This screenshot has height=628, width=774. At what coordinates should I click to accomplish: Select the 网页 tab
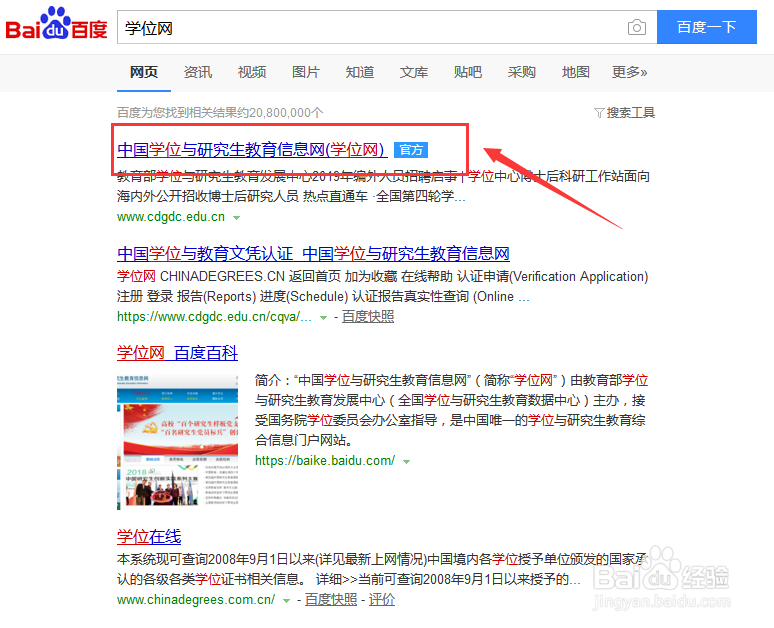(144, 72)
